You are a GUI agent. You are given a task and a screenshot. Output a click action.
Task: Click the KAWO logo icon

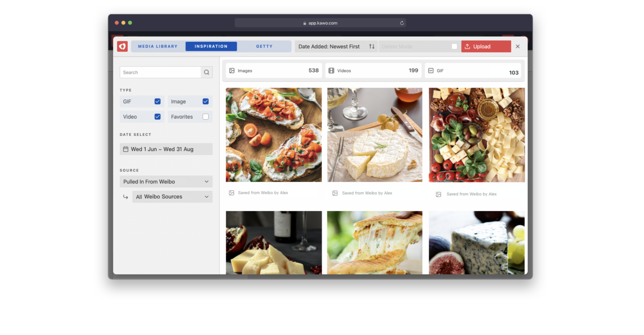pyautogui.click(x=122, y=46)
